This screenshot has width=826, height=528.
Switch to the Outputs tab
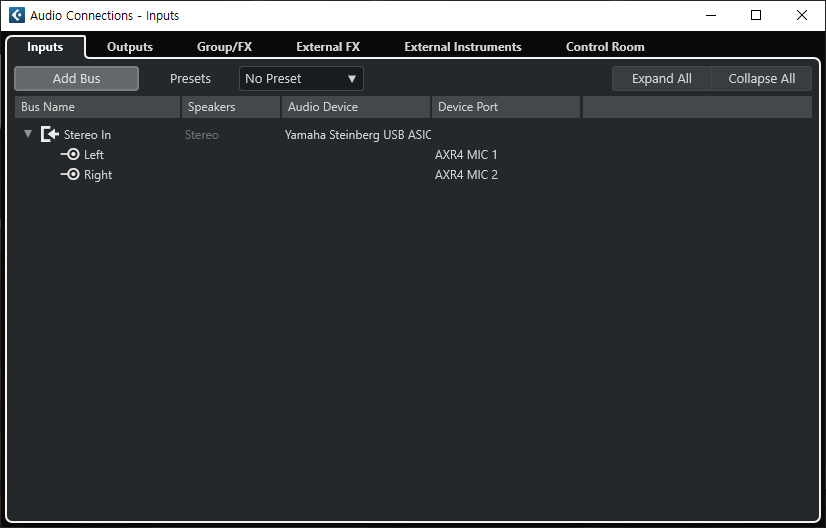tap(130, 47)
